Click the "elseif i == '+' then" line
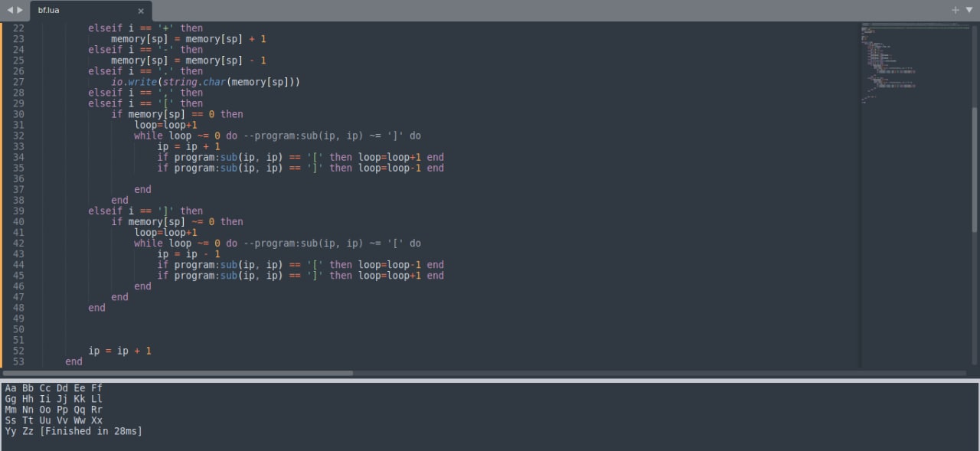This screenshot has width=980, height=451. pyautogui.click(x=145, y=28)
